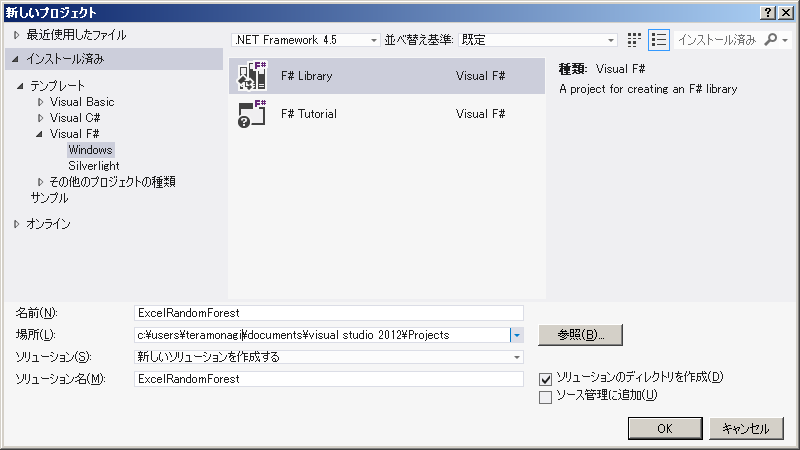Click the その他のプロジェクトの種類 label
The width and height of the screenshot is (800, 450).
pos(113,182)
